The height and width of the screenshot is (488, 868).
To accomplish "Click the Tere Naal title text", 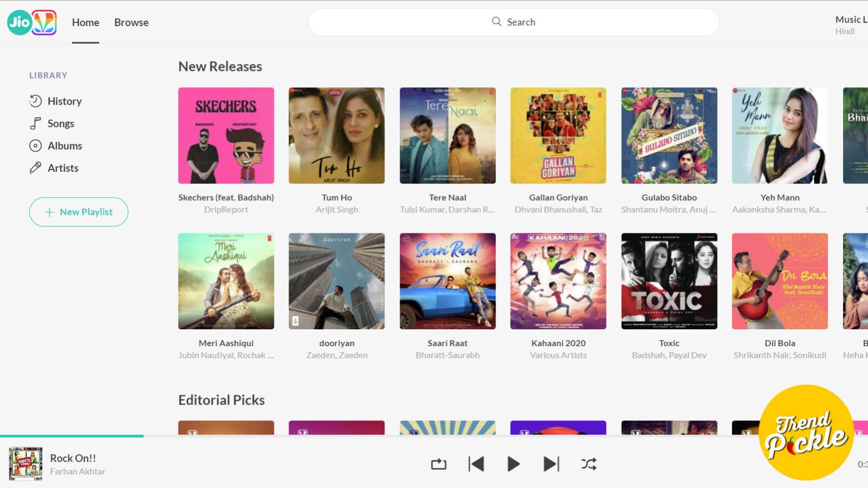I will (448, 198).
